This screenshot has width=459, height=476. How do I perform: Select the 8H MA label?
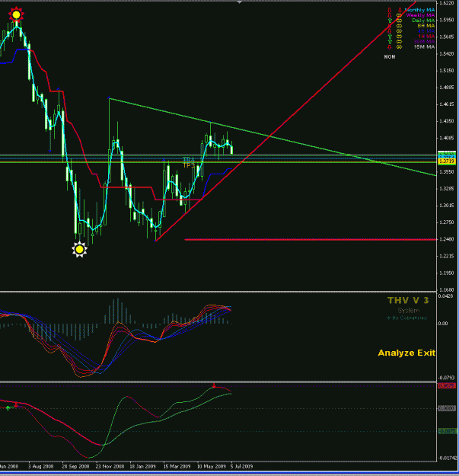click(426, 26)
